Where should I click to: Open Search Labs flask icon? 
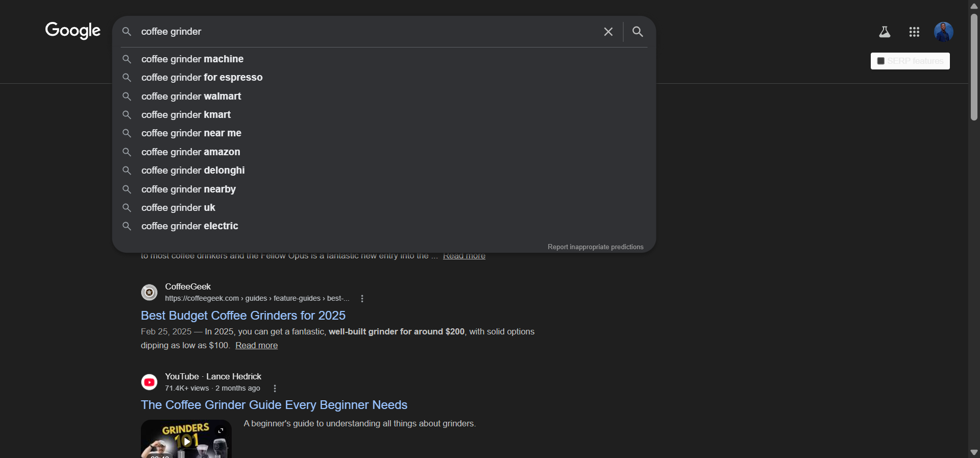885,32
